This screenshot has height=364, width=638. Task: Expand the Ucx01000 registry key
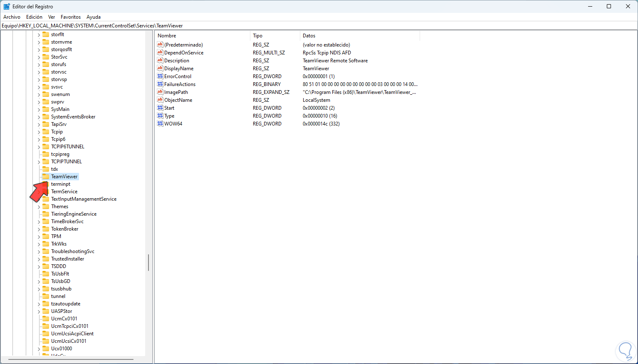(39, 349)
